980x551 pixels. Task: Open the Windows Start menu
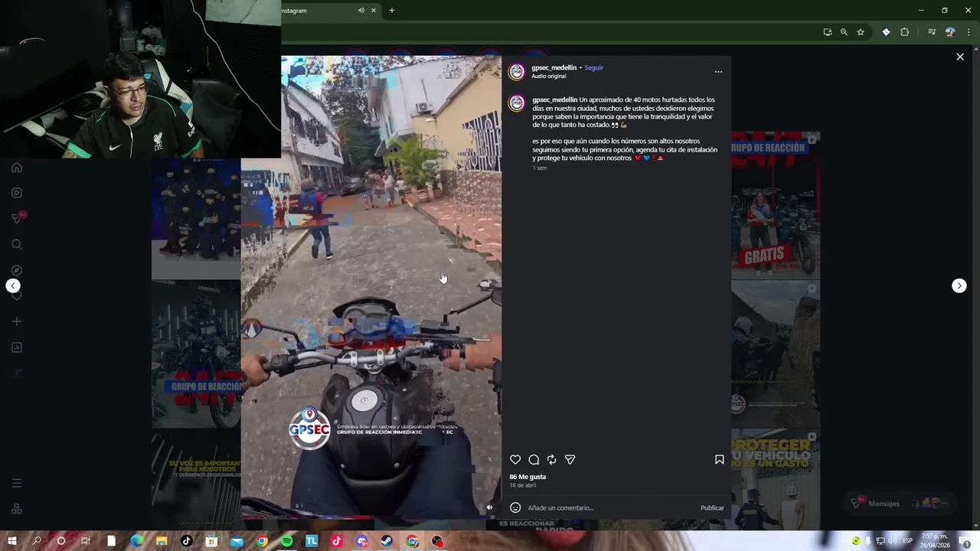(11, 541)
